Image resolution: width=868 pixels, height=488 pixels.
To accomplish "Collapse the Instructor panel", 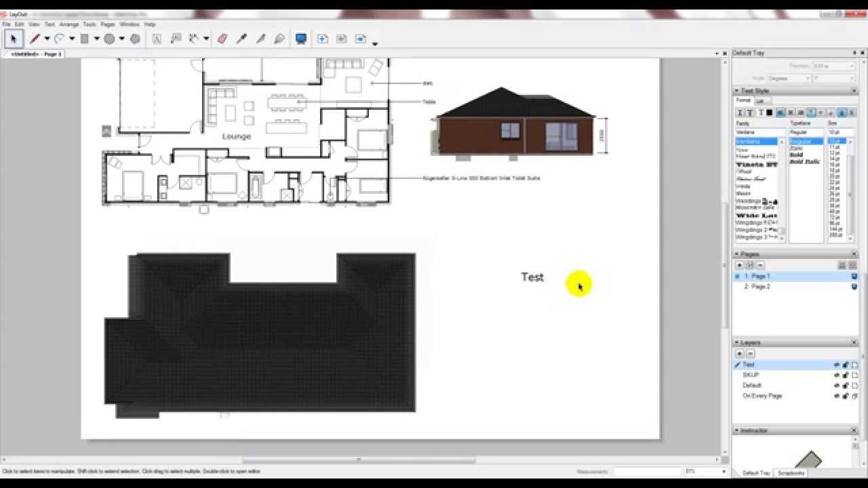I will [x=736, y=430].
